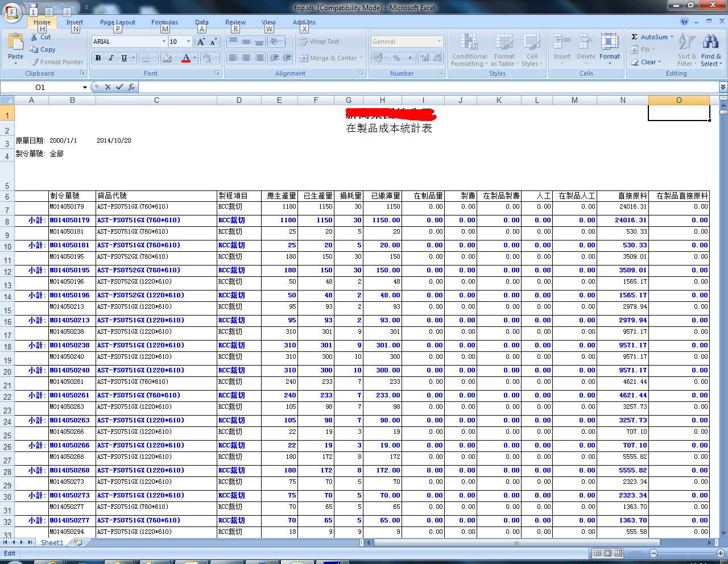Click the Paste clipboard icon
This screenshot has height=564, width=728.
click(16, 42)
